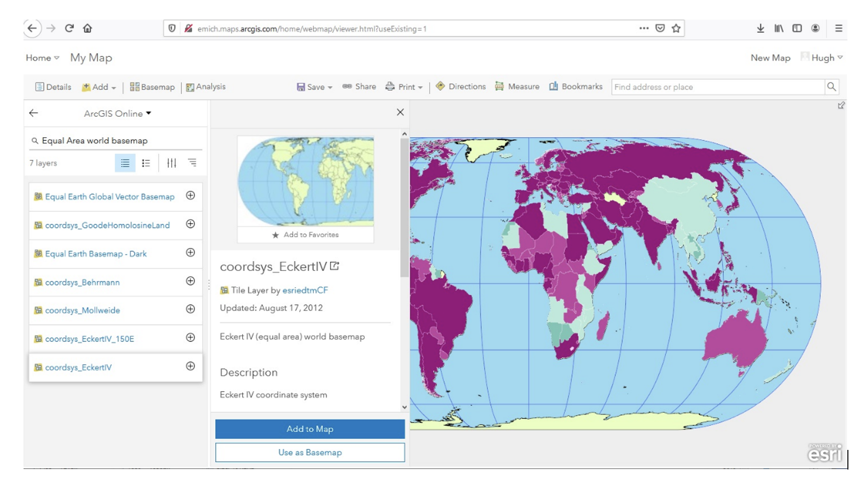This screenshot has width=868, height=495.
Task: Open browser downloads icon
Action: (x=761, y=28)
